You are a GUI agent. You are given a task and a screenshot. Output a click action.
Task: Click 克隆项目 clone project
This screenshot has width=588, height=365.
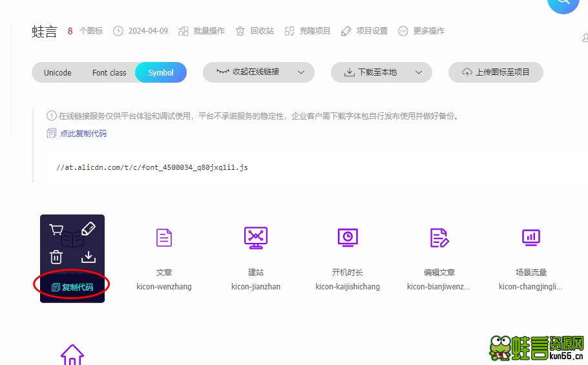click(307, 31)
